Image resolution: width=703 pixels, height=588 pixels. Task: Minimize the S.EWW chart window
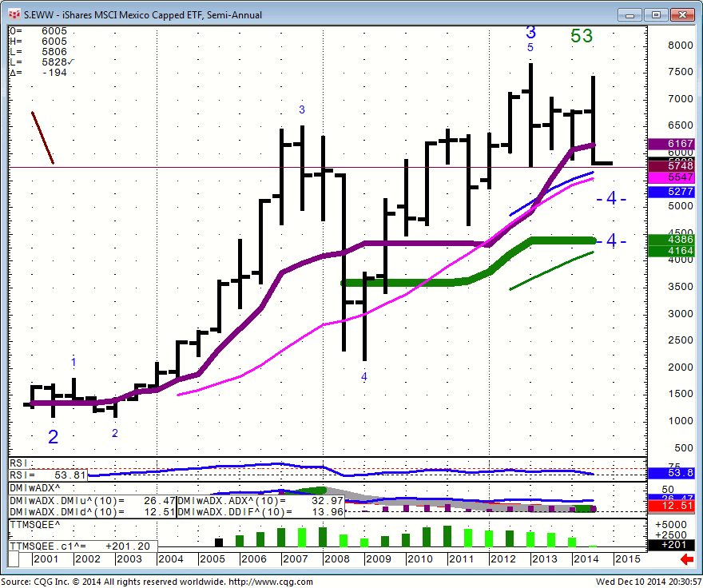point(630,15)
